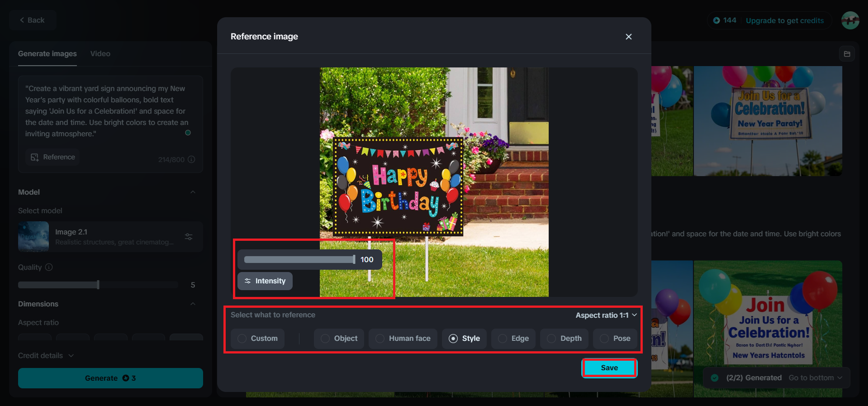The height and width of the screenshot is (406, 868).
Task: Select the Pose reference option
Action: pyautogui.click(x=615, y=339)
